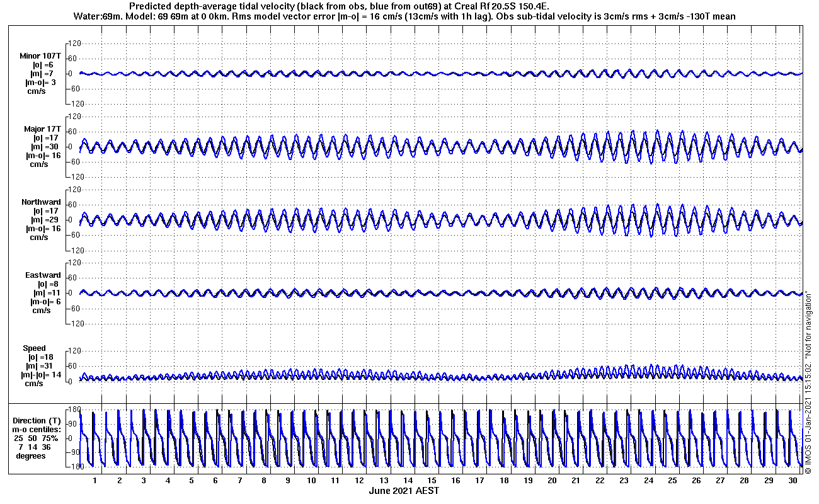Click "|m| =11" beside the Eastward plot
This screenshot has width=819, height=504.
[x=47, y=292]
